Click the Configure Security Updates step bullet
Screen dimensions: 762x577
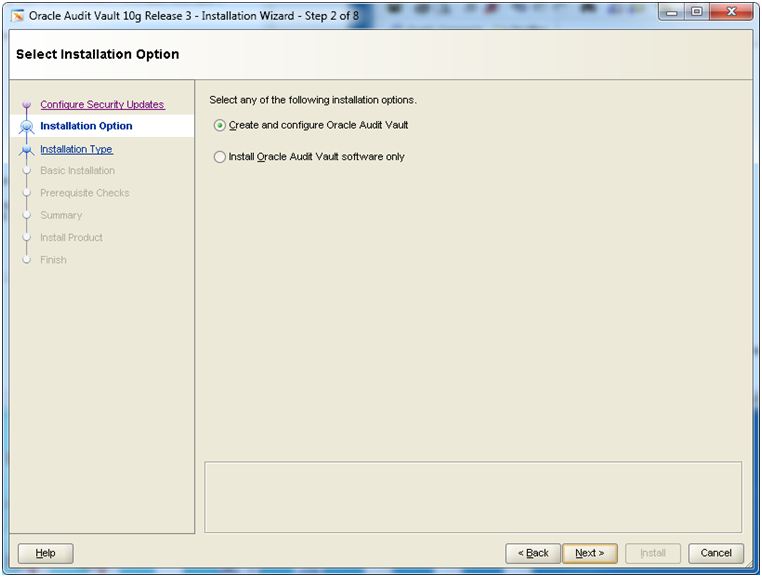click(27, 105)
